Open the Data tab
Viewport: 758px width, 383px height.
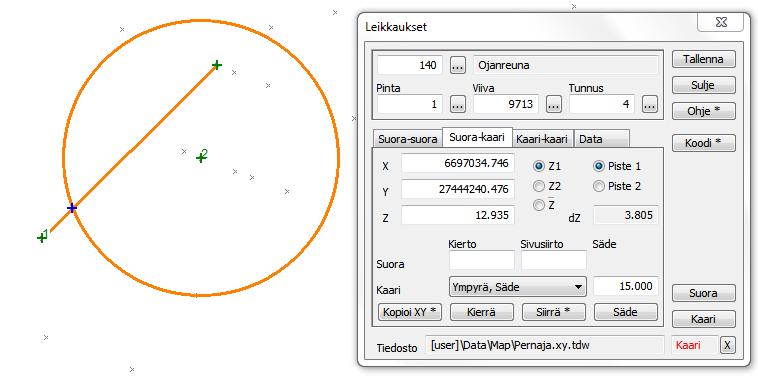(x=601, y=139)
